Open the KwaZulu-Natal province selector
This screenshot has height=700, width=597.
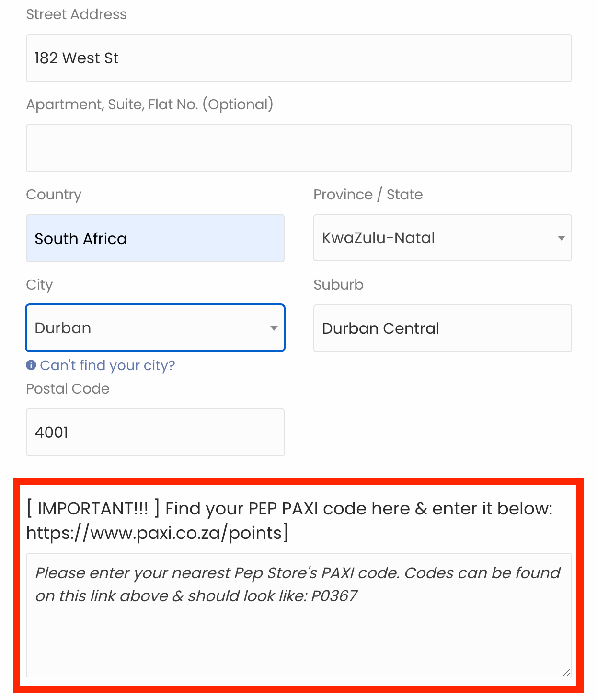(x=431, y=238)
